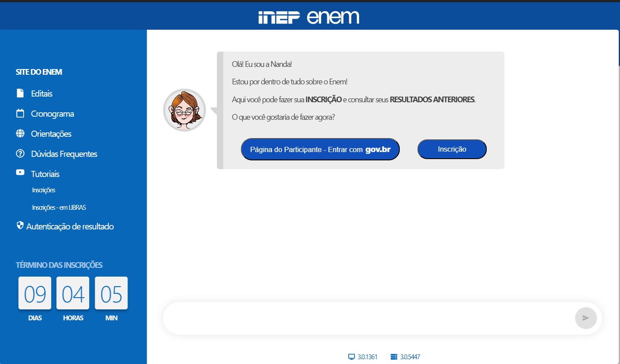Screen dimensions: 620x364
Task: Click the Dúvidas Frequentes question-mark icon
Action: [x=20, y=153]
